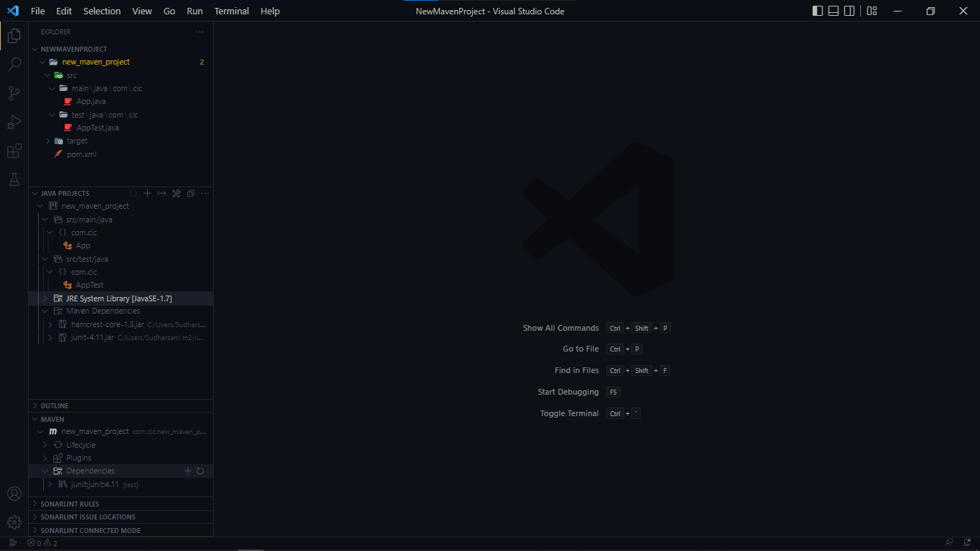Click the Manage gear icon
Viewport: 980px width, 551px height.
14,522
